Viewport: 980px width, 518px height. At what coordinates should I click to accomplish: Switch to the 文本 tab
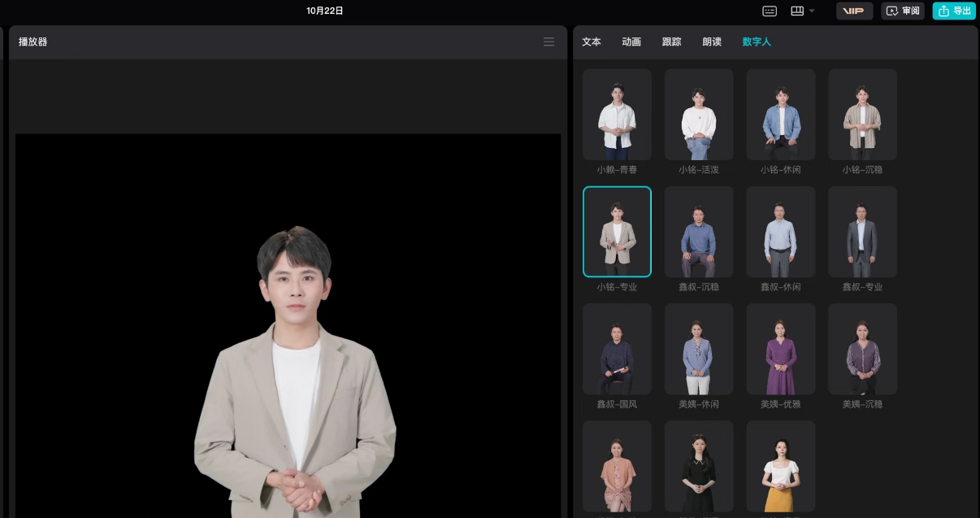[x=592, y=41]
